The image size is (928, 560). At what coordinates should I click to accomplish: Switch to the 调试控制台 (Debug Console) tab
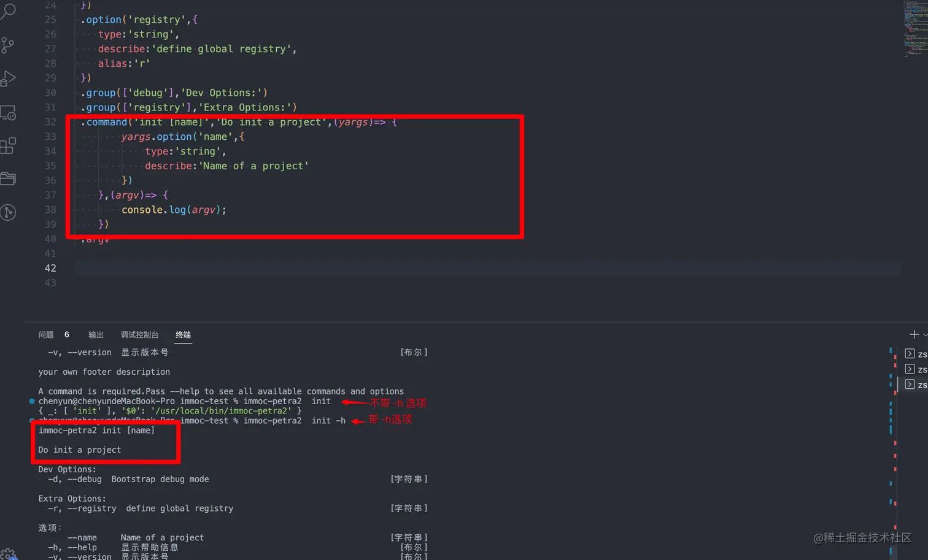(139, 335)
